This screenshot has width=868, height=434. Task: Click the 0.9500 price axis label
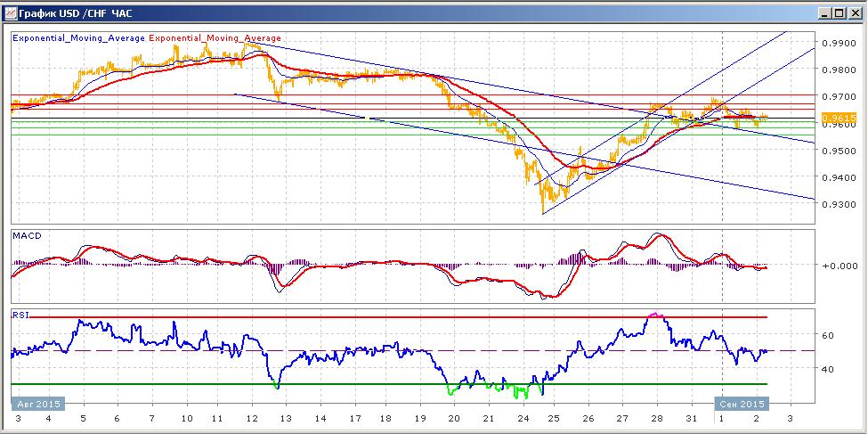(840, 151)
